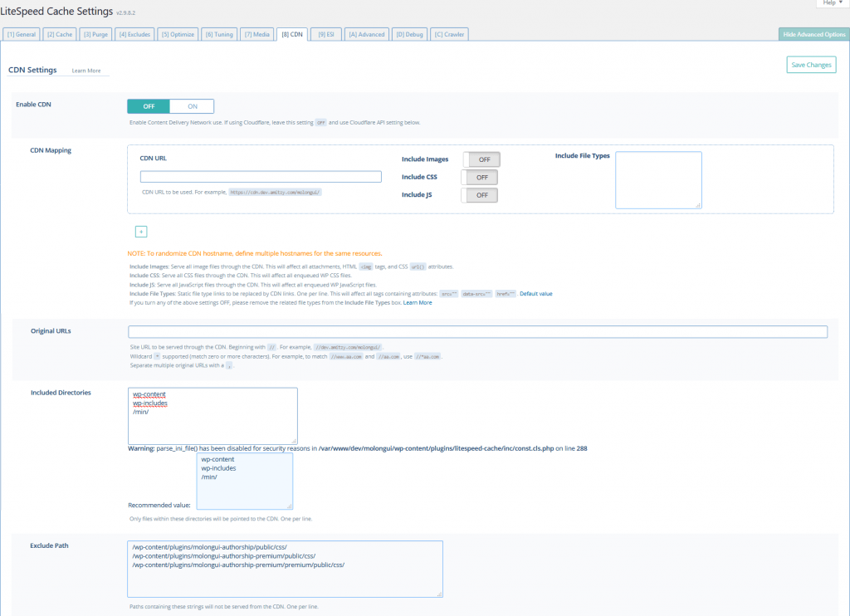Open Learn More link after Include File Types note
Screen dimensions: 850x616
pos(418,302)
